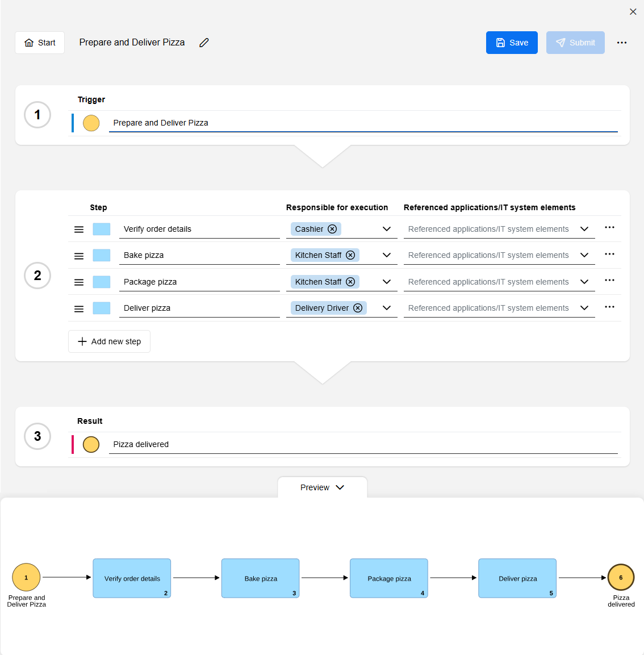Image resolution: width=644 pixels, height=655 pixels.
Task: Click yellow circle swatch in Trigger section
Action: click(91, 123)
